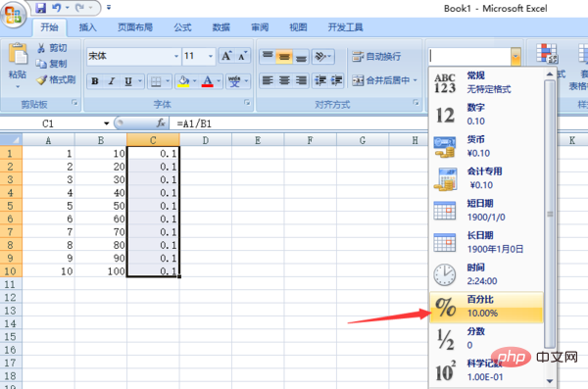Click the borders icon
Screen dimensions: 588x389
tap(156, 81)
